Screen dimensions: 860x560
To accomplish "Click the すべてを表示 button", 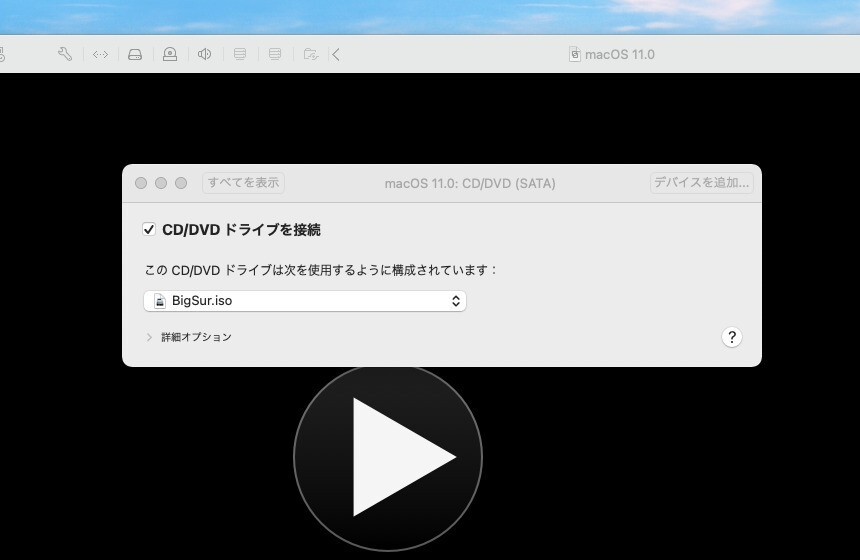I will click(x=244, y=183).
